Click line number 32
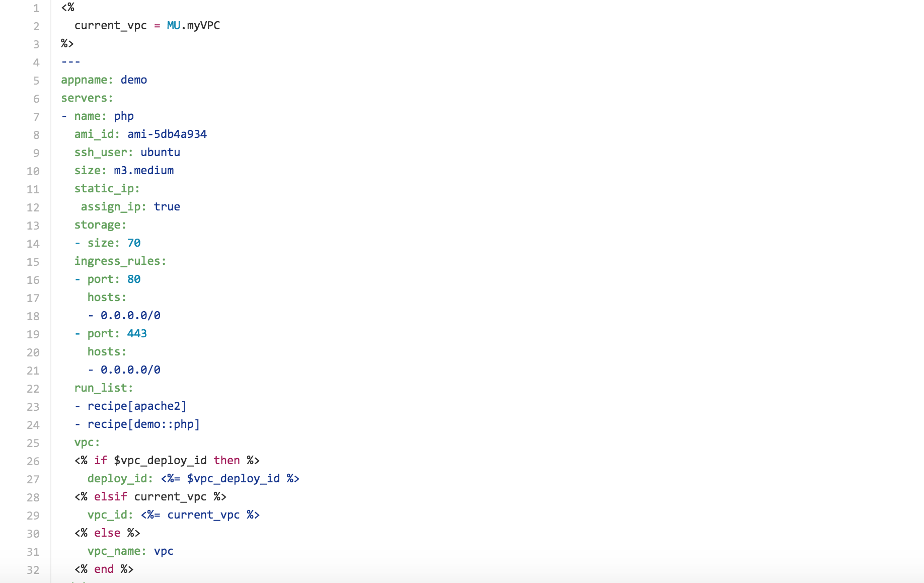The width and height of the screenshot is (924, 583). point(33,570)
